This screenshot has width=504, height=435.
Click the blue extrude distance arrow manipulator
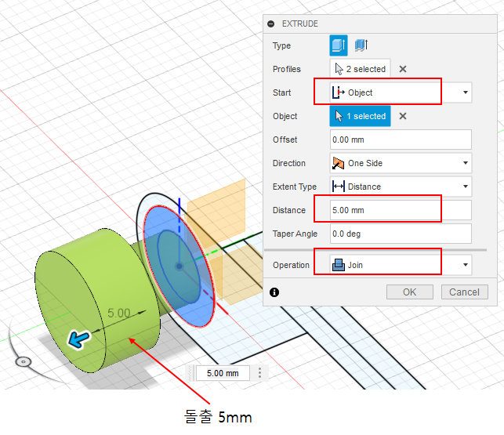pos(78,339)
